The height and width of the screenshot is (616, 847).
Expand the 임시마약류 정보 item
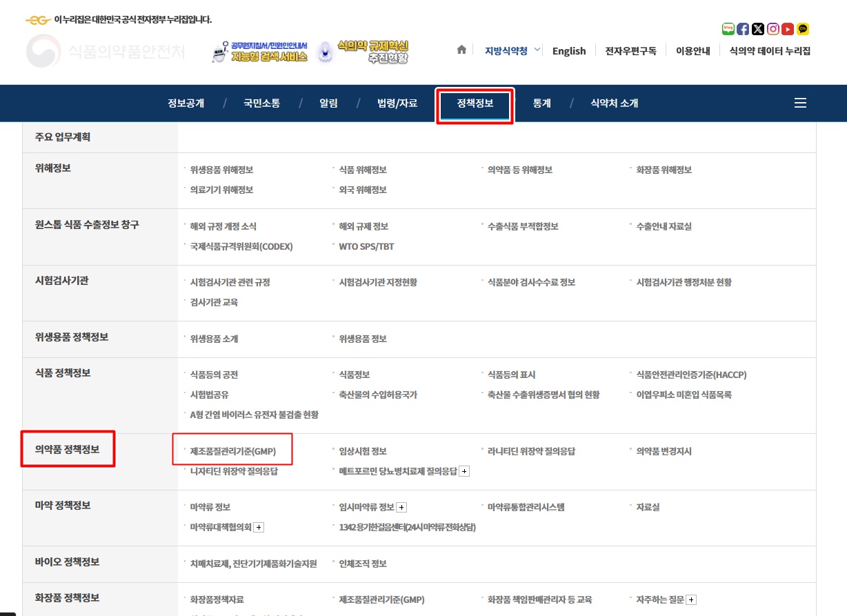[x=402, y=506]
